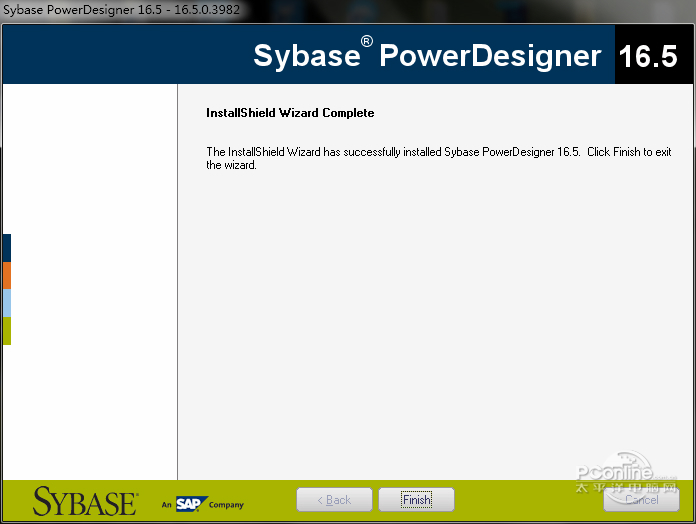
Task: Click the SAP logo in footer
Action: (192, 504)
